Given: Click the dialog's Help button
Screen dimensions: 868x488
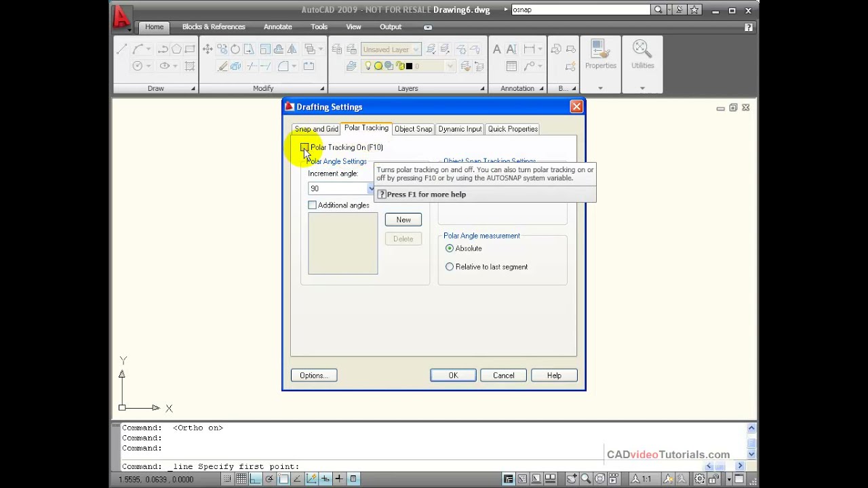Looking at the screenshot, I should 554,375.
